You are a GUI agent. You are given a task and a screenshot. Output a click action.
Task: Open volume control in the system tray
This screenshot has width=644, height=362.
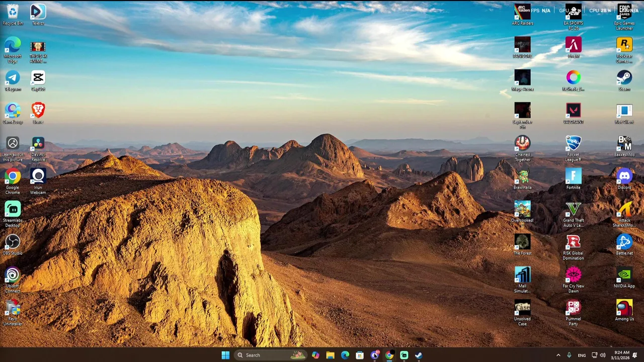(x=603, y=355)
